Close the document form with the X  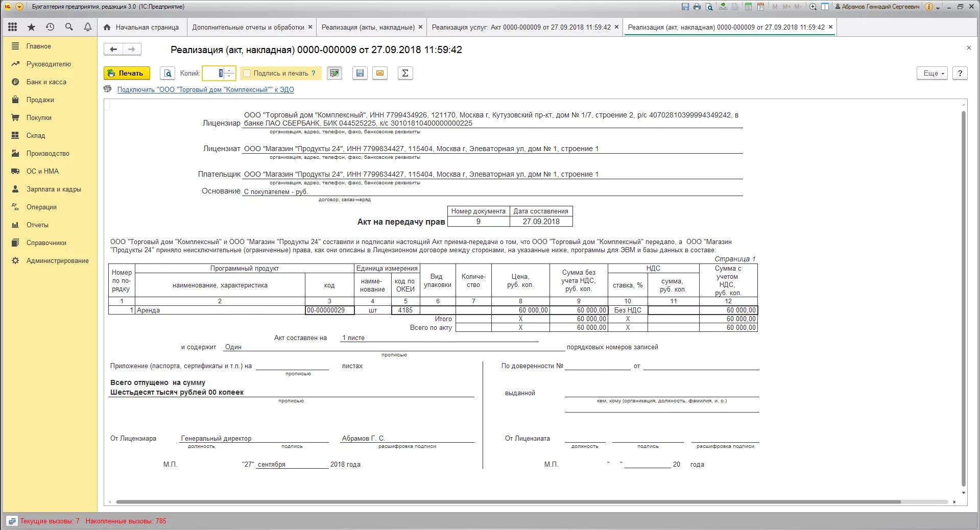(x=969, y=48)
